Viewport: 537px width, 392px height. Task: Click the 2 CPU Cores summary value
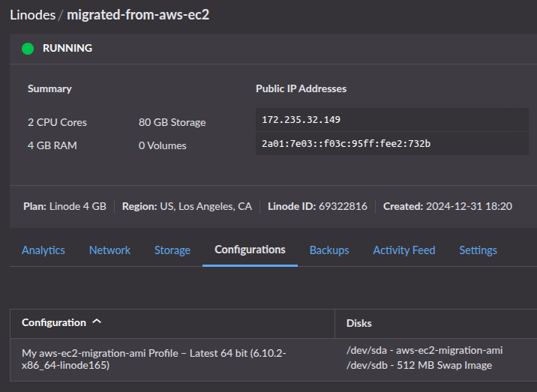pyautogui.click(x=57, y=122)
